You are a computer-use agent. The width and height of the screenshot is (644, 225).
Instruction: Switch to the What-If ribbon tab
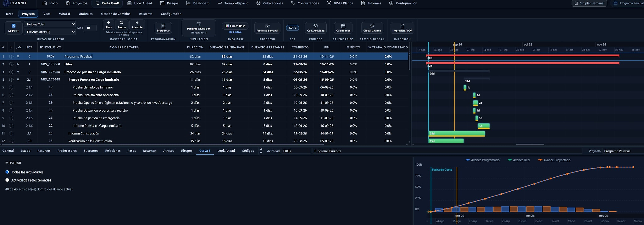pyautogui.click(x=64, y=14)
